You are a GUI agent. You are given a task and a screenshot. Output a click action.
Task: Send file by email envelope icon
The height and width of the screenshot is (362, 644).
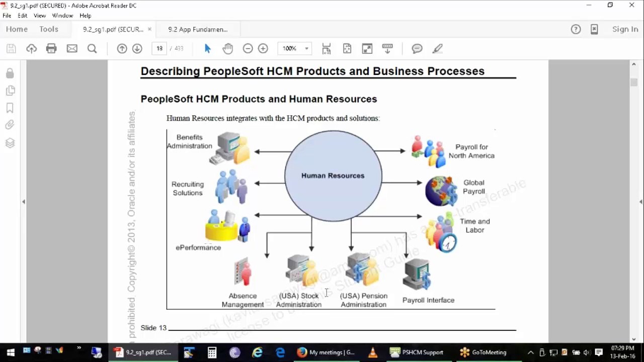(72, 49)
